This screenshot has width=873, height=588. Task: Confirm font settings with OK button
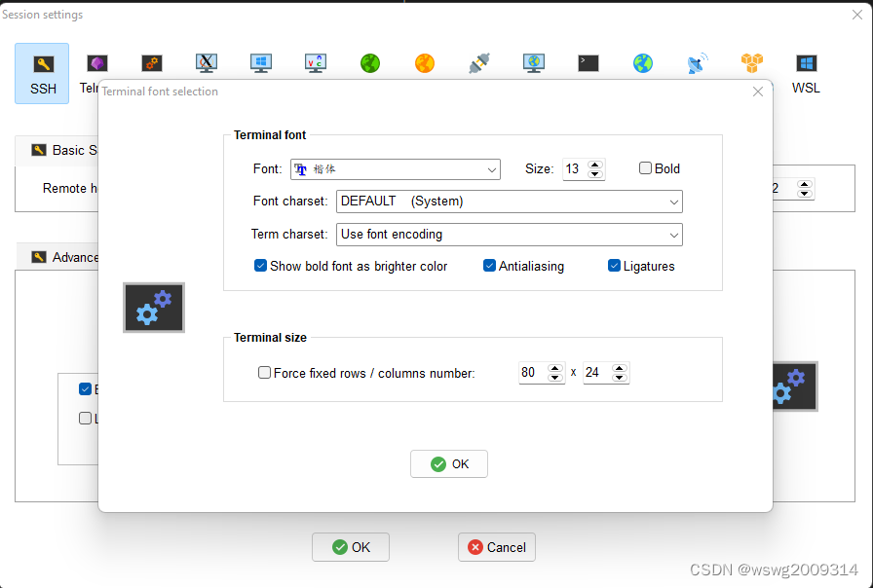point(449,463)
